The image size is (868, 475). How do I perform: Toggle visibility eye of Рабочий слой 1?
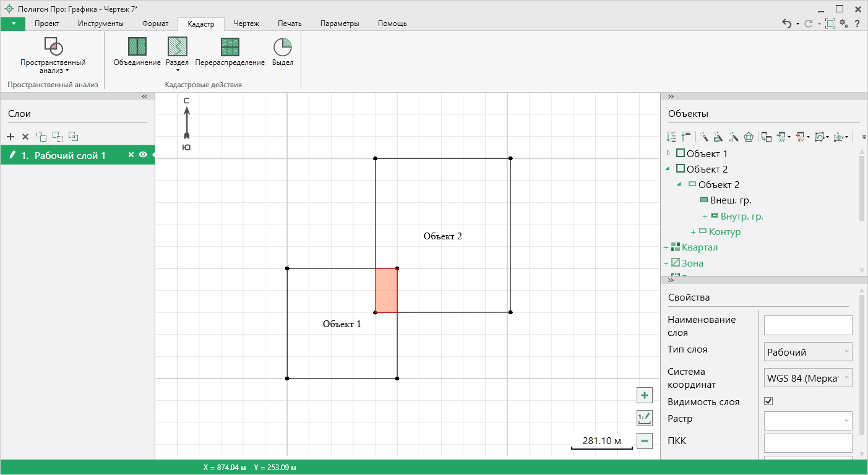(143, 155)
